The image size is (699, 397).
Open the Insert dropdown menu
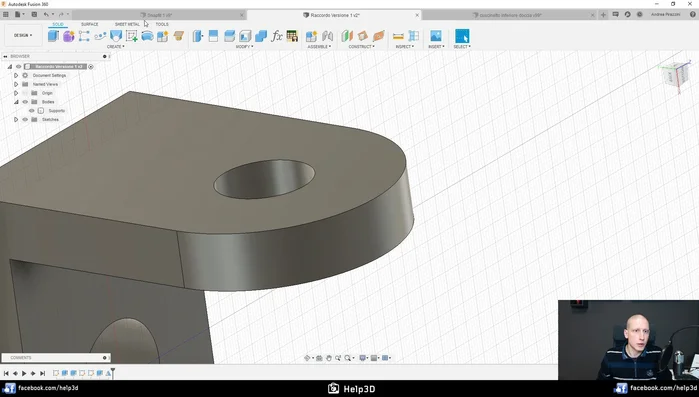click(436, 46)
